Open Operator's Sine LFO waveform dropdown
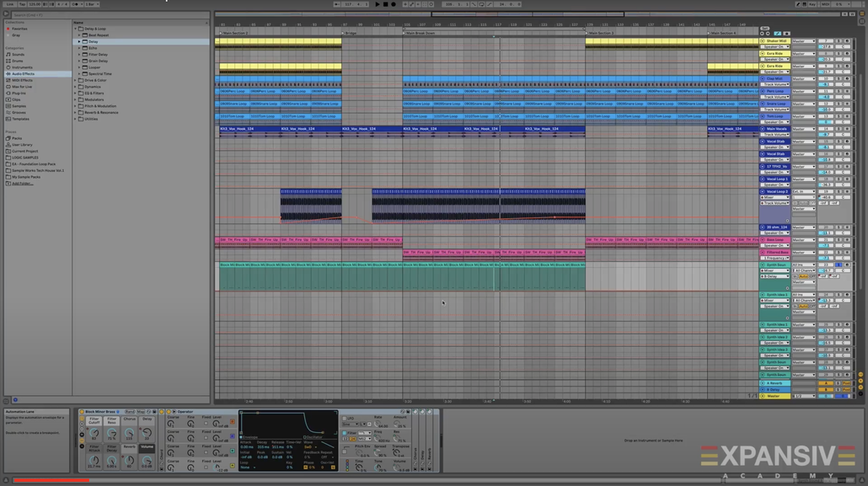The width and height of the screenshot is (868, 486). coord(351,424)
